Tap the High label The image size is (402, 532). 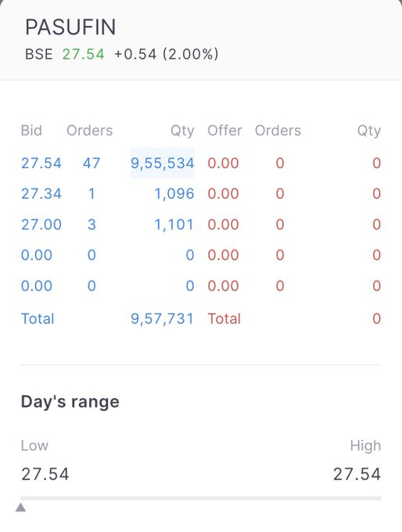[x=366, y=445]
